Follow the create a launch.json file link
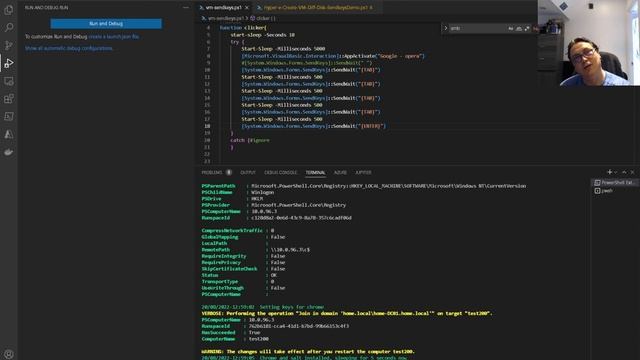The width and height of the screenshot is (640, 360). pos(113,37)
